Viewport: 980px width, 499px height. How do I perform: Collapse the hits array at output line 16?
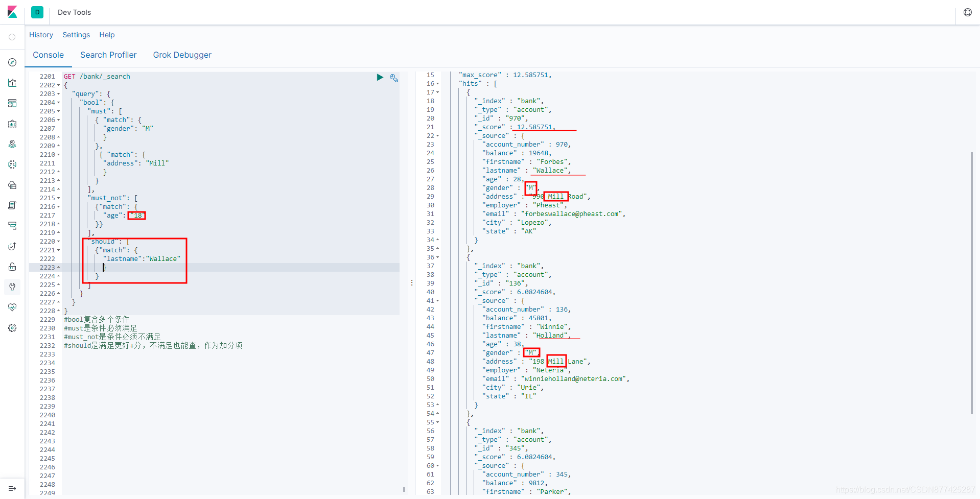coord(437,84)
